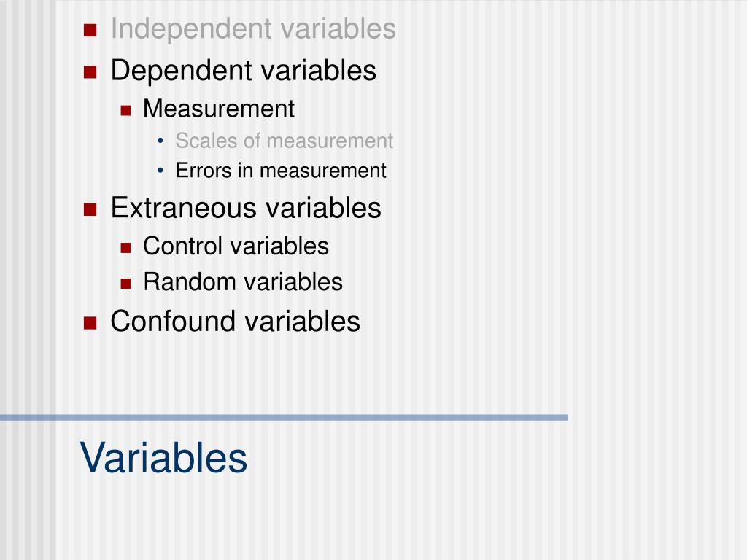Click the blue dot before Scales of measurement
The width and height of the screenshot is (747, 560).
pos(160,141)
